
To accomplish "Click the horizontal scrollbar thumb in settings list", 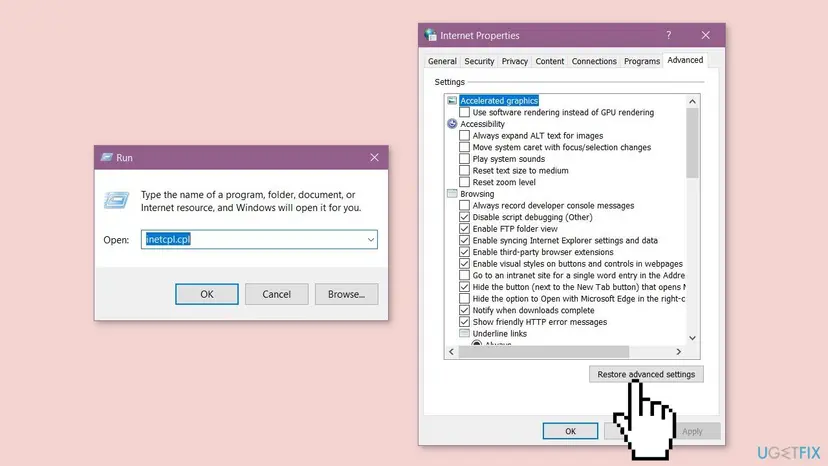I will point(544,351).
